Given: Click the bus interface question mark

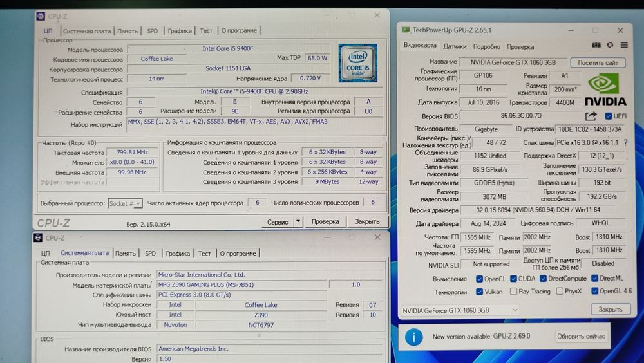Looking at the screenshot, I should point(625,142).
